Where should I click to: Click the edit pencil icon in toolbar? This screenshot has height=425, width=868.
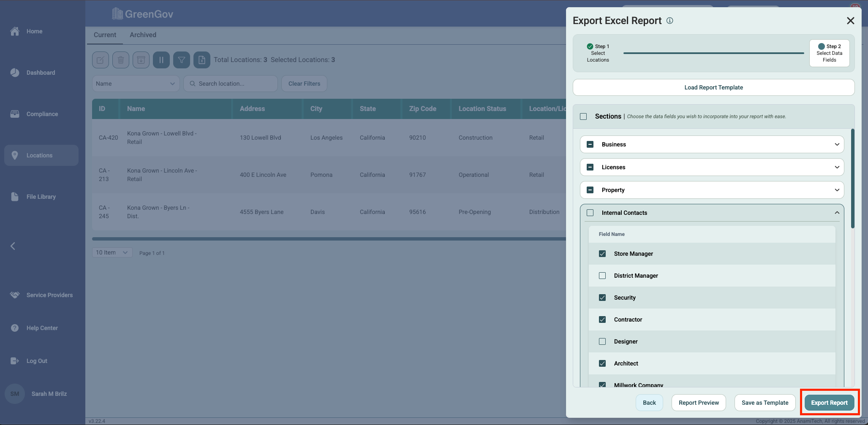(x=101, y=60)
